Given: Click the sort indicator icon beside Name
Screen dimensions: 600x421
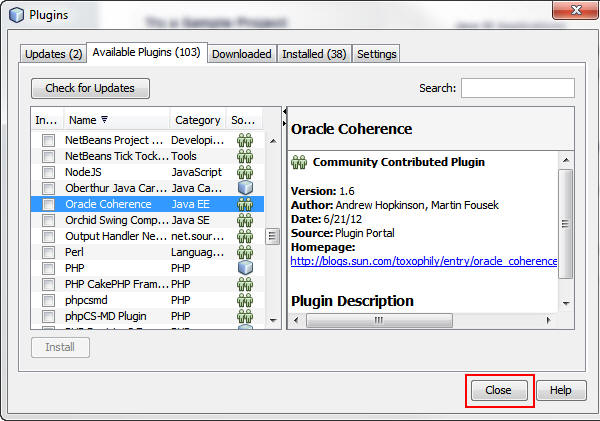Looking at the screenshot, I should click(x=104, y=120).
